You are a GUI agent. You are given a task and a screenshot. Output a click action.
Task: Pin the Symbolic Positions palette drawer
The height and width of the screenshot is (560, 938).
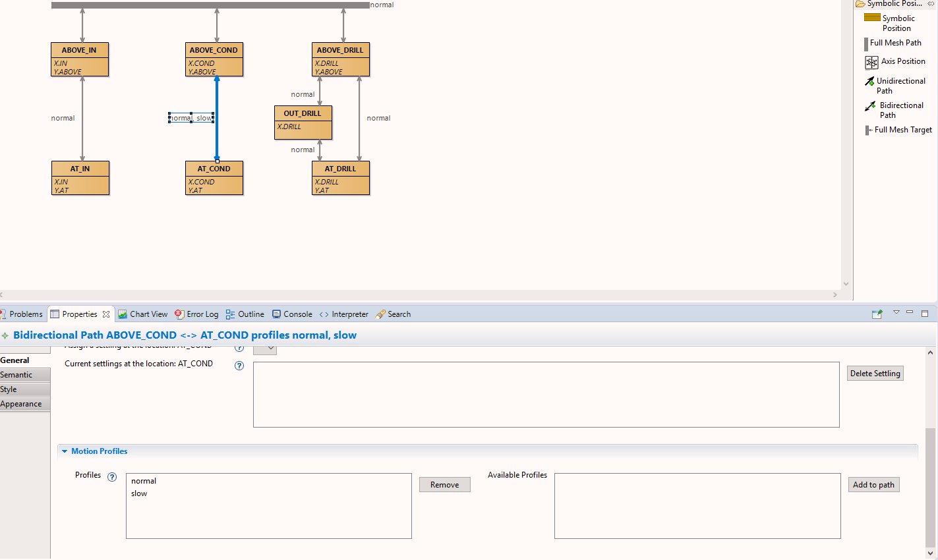931,4
